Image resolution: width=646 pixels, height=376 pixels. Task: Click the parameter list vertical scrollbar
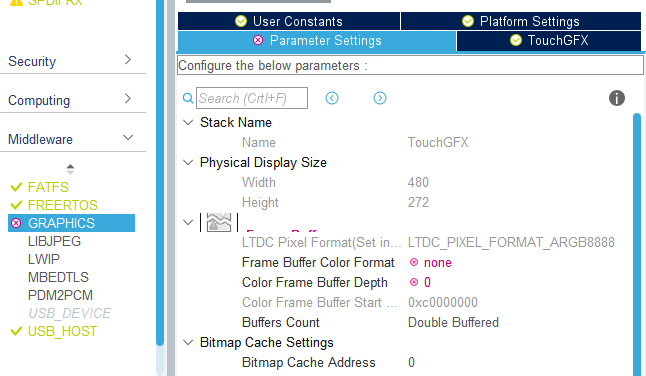637,243
